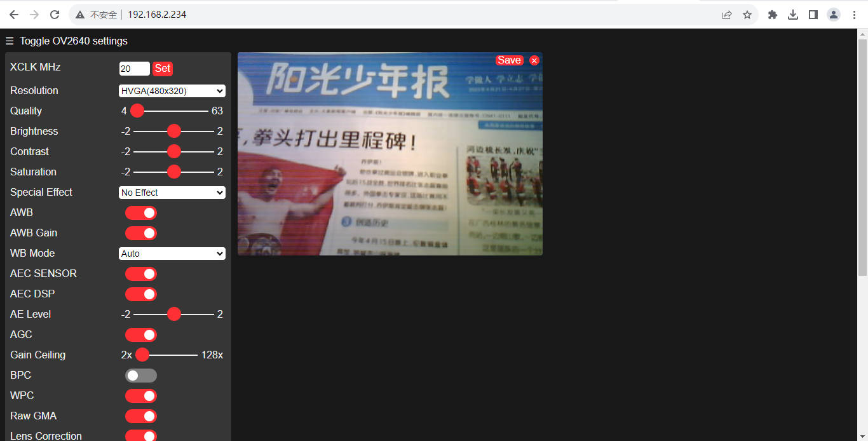The image size is (868, 441).
Task: Turn off the AGC switch
Action: click(x=141, y=335)
